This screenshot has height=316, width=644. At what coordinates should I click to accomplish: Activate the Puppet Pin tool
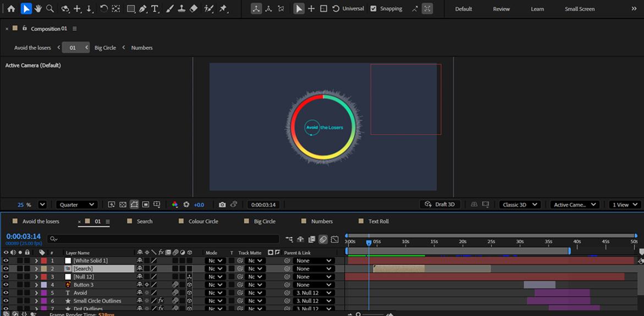pyautogui.click(x=223, y=9)
